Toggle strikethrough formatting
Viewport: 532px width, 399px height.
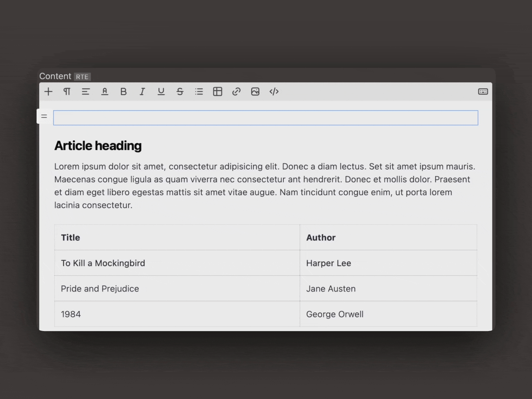coord(180,92)
